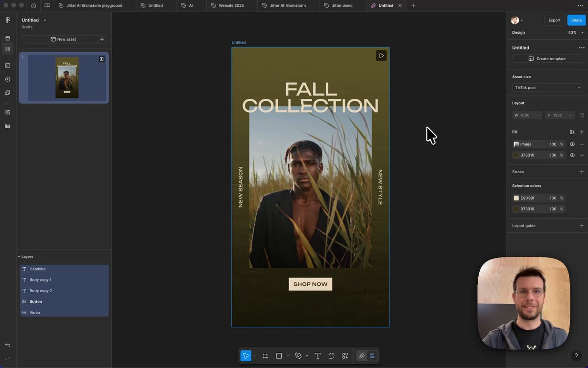588x368 pixels.
Task: Open the TikTok post asset size dropdown
Action: pyautogui.click(x=547, y=88)
